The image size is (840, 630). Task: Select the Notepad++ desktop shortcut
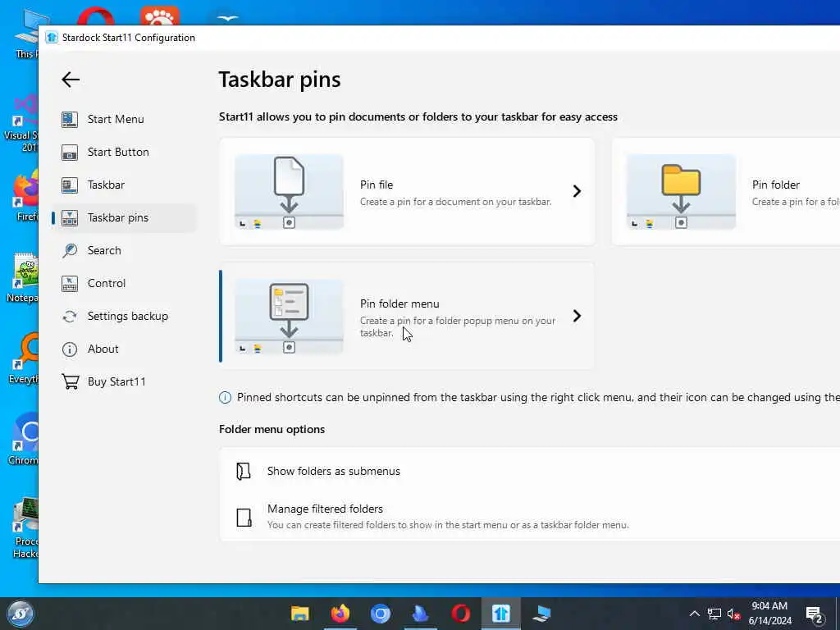click(x=22, y=279)
